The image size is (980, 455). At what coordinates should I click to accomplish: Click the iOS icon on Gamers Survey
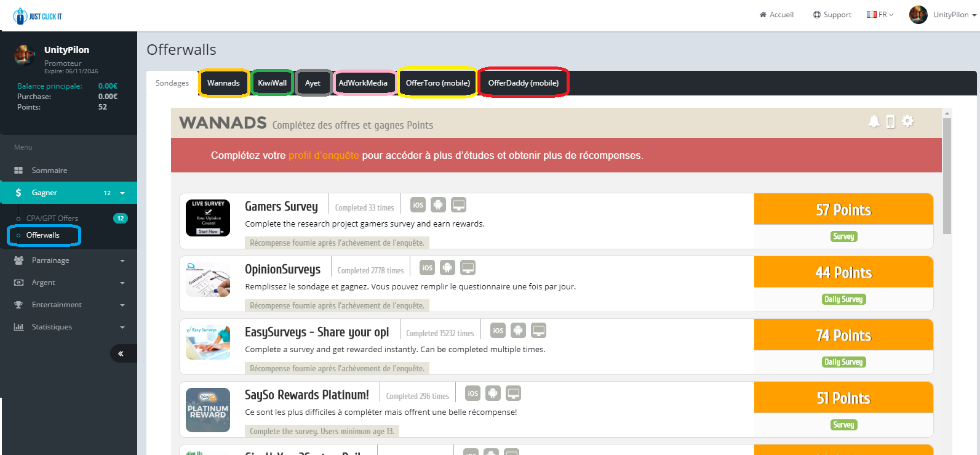[x=418, y=205]
